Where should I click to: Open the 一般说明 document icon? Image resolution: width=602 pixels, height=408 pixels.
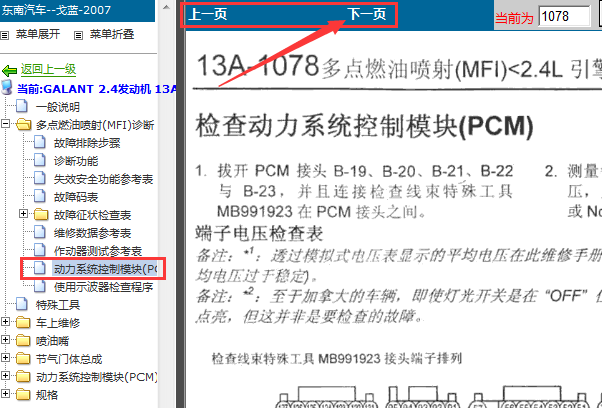(22, 106)
